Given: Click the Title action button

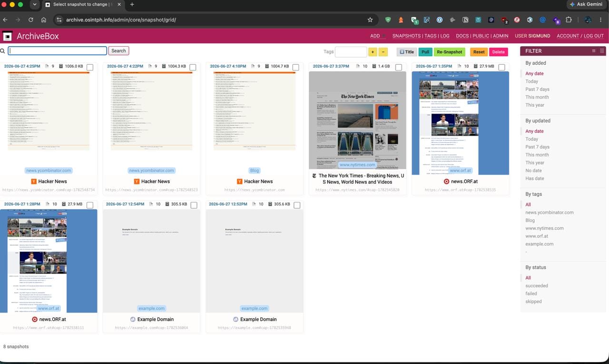Looking at the screenshot, I should pyautogui.click(x=407, y=52).
